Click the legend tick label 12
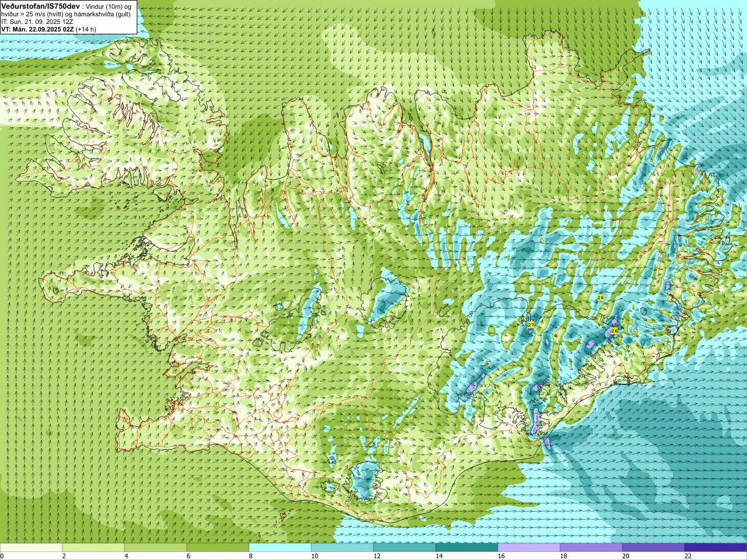This screenshot has height=560, width=747. click(x=377, y=556)
